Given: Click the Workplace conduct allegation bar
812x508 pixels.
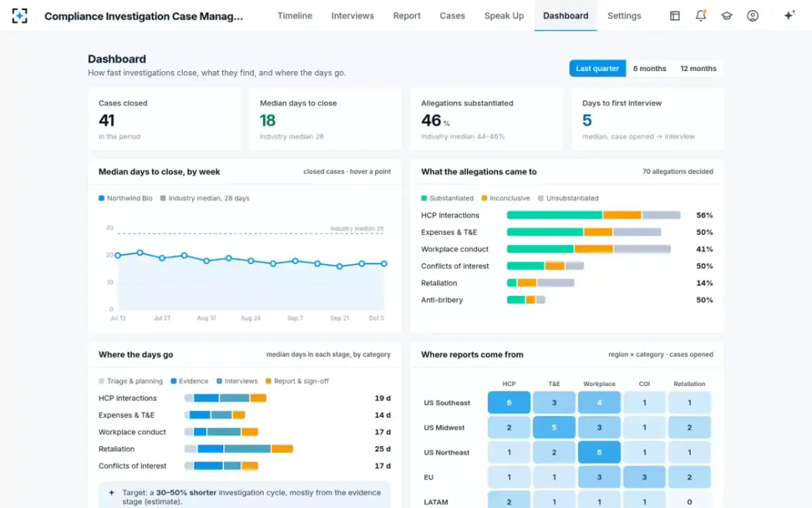Looking at the screenshot, I should (x=589, y=249).
